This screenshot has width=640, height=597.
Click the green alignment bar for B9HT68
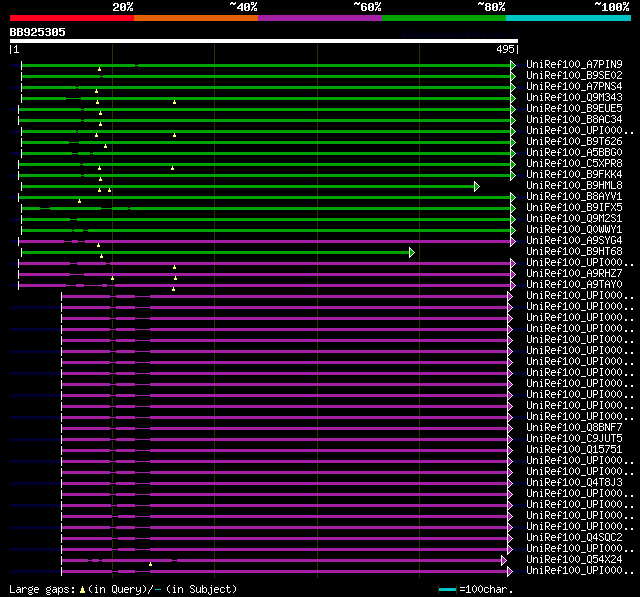(x=216, y=253)
